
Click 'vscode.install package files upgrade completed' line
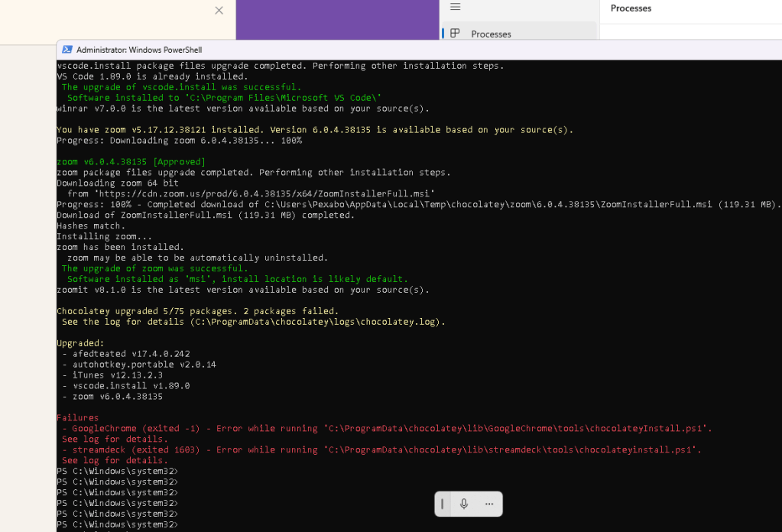point(281,66)
